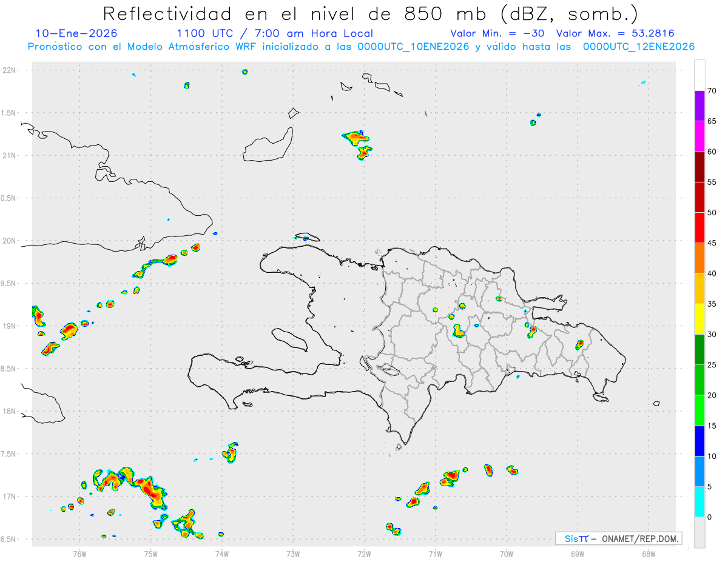Click the orange 40-45 dBZ color band
The image size is (728, 562).
pos(699,258)
